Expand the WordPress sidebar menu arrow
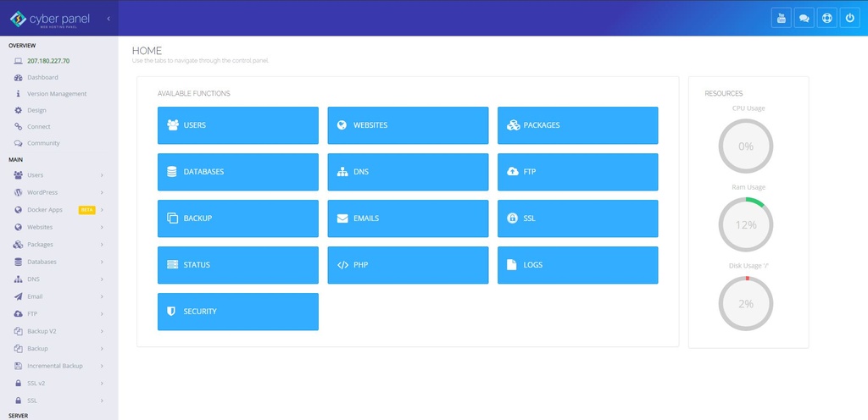Viewport: 868px width, 420px height. (x=103, y=192)
